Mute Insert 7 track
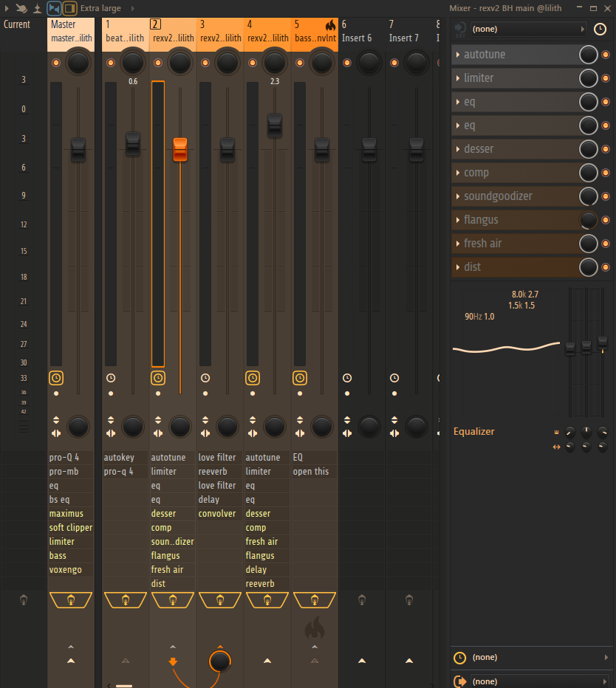The width and height of the screenshot is (616, 688). [x=394, y=63]
